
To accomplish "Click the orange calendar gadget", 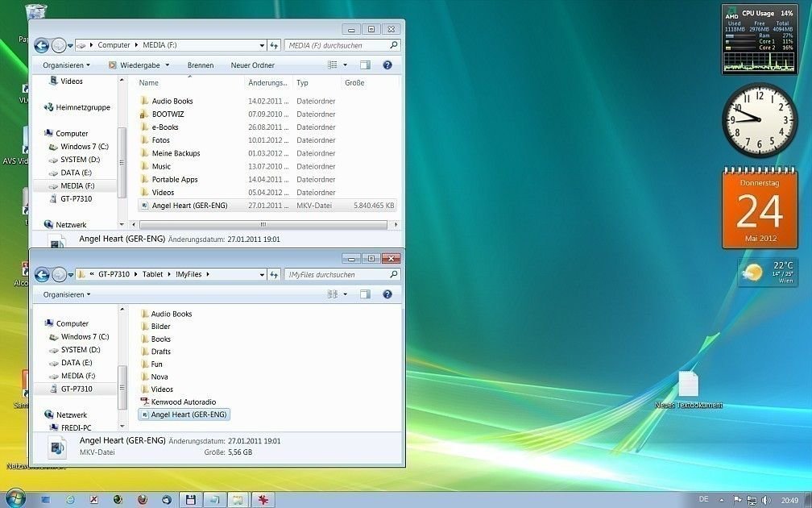I will pyautogui.click(x=760, y=207).
